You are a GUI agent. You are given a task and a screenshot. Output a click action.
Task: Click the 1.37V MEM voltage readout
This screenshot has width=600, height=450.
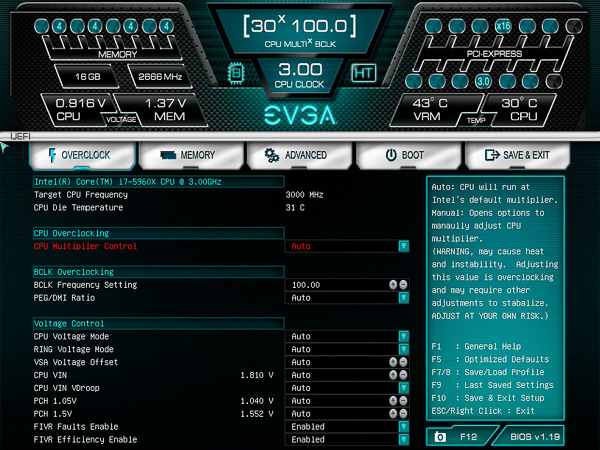pos(165,109)
